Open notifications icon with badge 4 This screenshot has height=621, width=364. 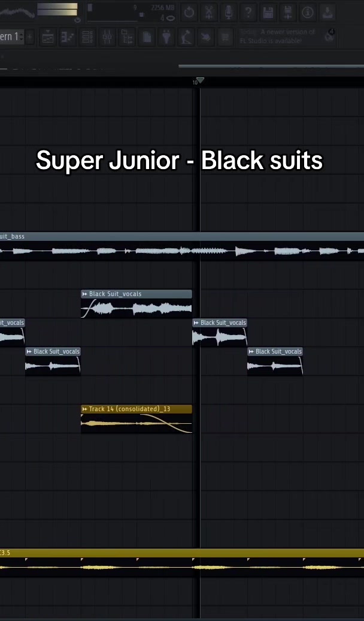pyautogui.click(x=329, y=35)
